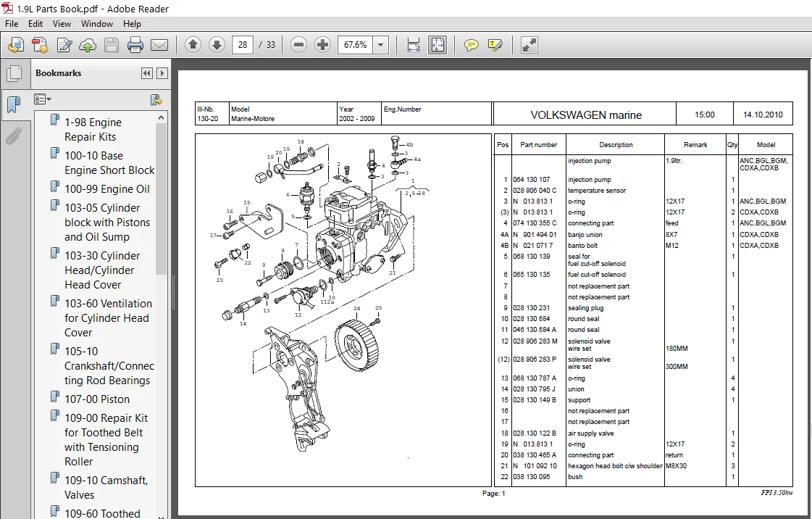
Task: Open bookmark 103-05 Cylinder block with Pistons
Action: pos(107,223)
